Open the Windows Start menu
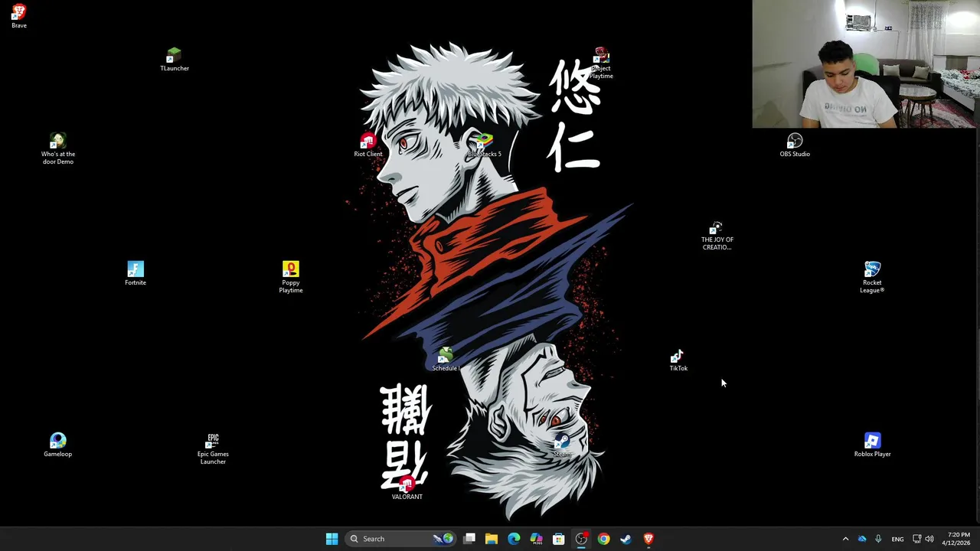980x551 pixels. pyautogui.click(x=332, y=539)
